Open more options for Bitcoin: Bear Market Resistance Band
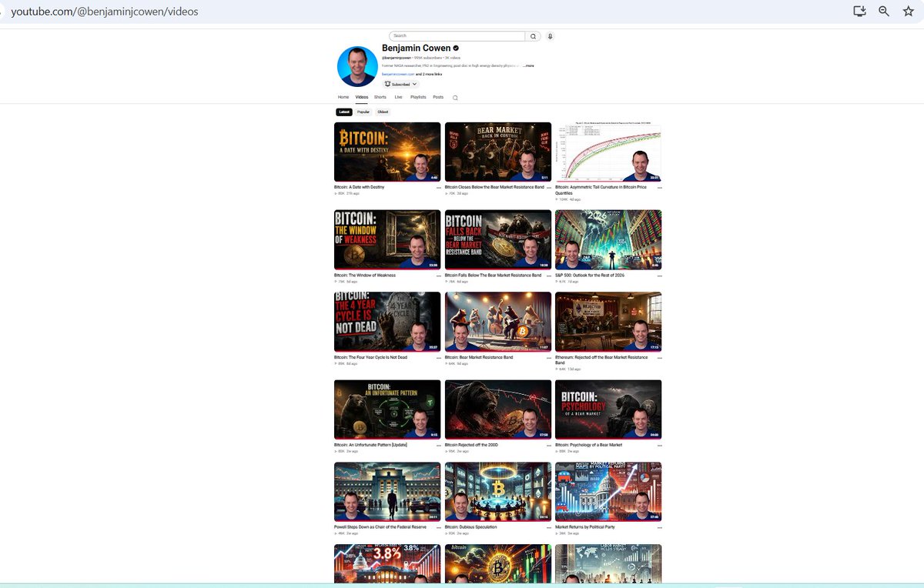Screen dimensions: 924x588 [x=549, y=358]
